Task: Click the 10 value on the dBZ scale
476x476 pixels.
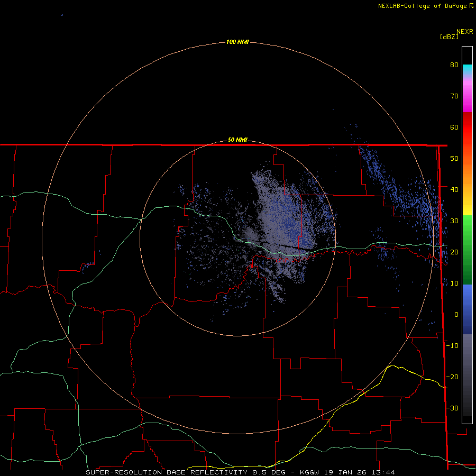Action: click(x=454, y=283)
